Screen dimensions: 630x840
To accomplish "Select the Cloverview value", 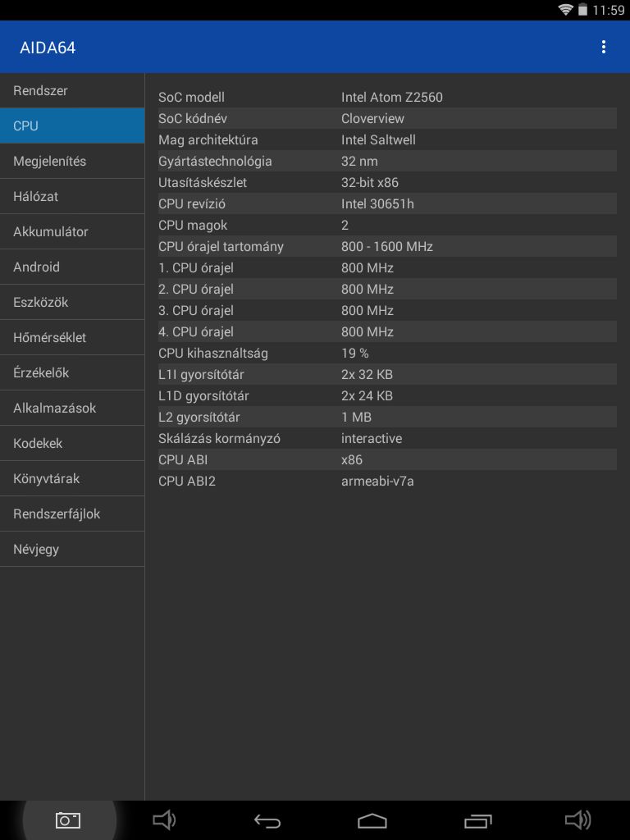I will (x=372, y=118).
